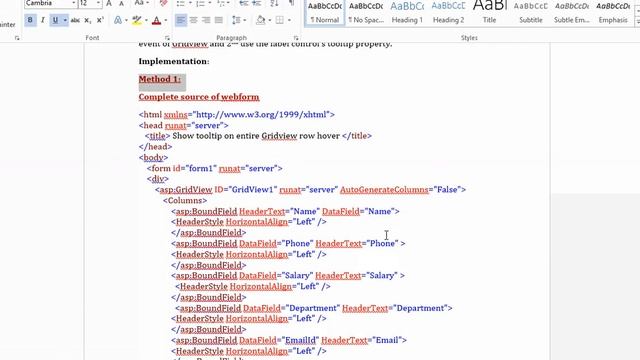Screen dimensions: 640x360
Task: Open Paragraph dialog launcher
Action: pyautogui.click(x=296, y=38)
